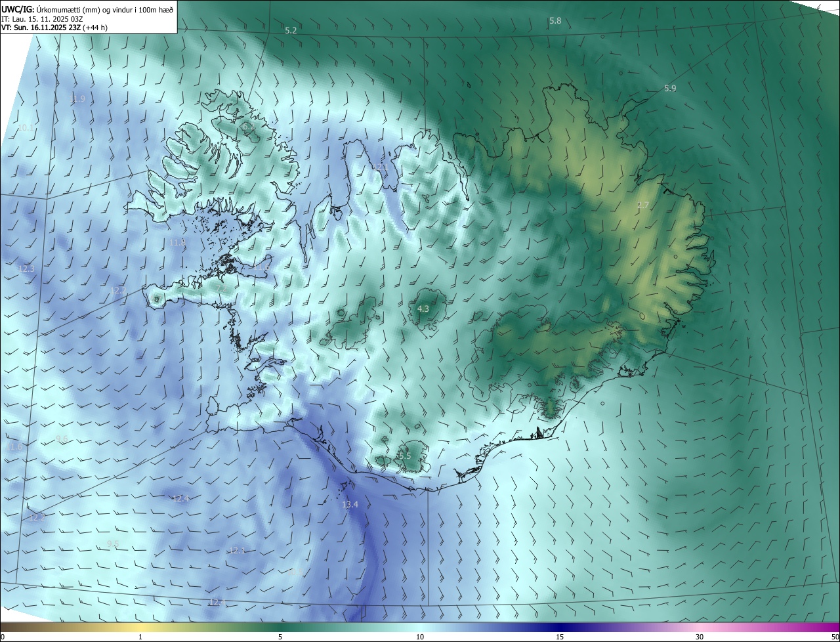Click the 10.5 value label
The width and height of the screenshot is (840, 642).
point(296,573)
